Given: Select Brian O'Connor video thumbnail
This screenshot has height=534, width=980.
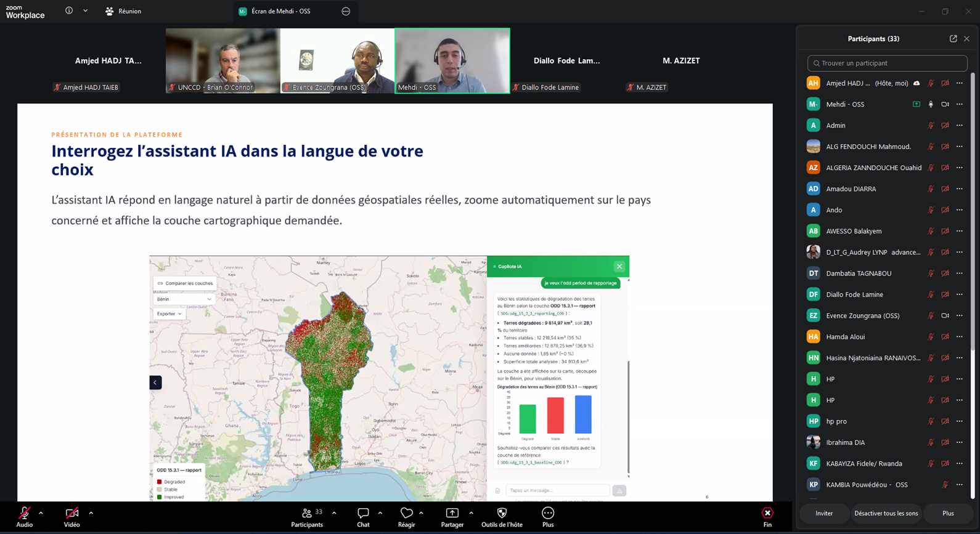Looking at the screenshot, I should (x=223, y=60).
